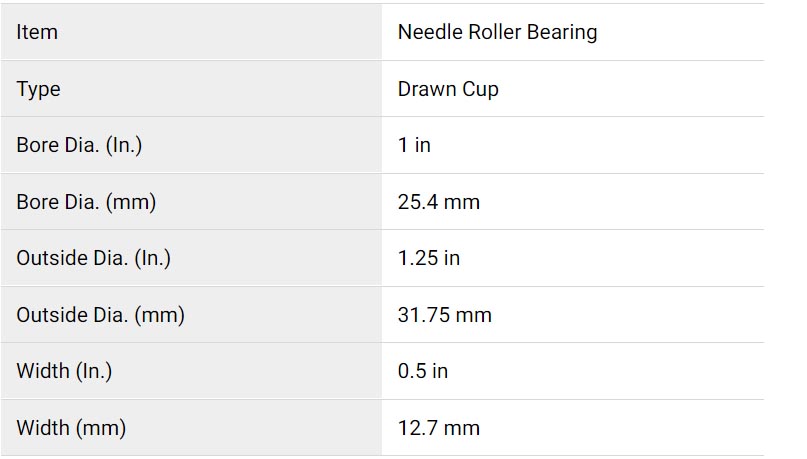Click the 'Drawn Cup' value
Screen dimensions: 807x459
(x=448, y=89)
